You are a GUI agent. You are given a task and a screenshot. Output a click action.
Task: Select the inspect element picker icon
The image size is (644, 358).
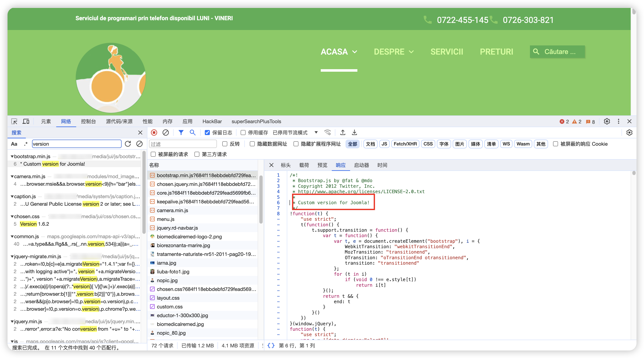tap(14, 121)
